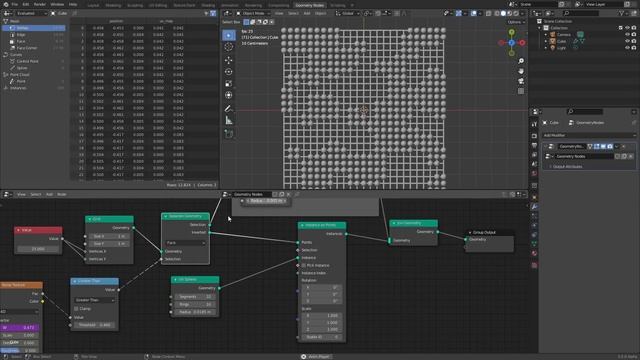
Task: Click the viewport zoom magnifier icon
Action: tap(521, 61)
